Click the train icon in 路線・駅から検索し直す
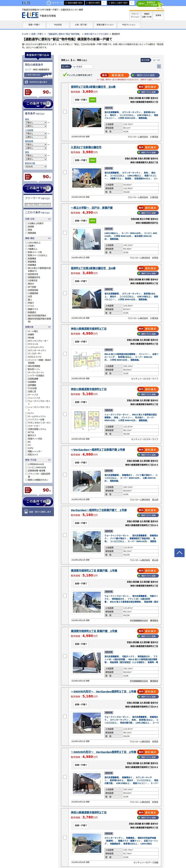 tap(26, 512)
